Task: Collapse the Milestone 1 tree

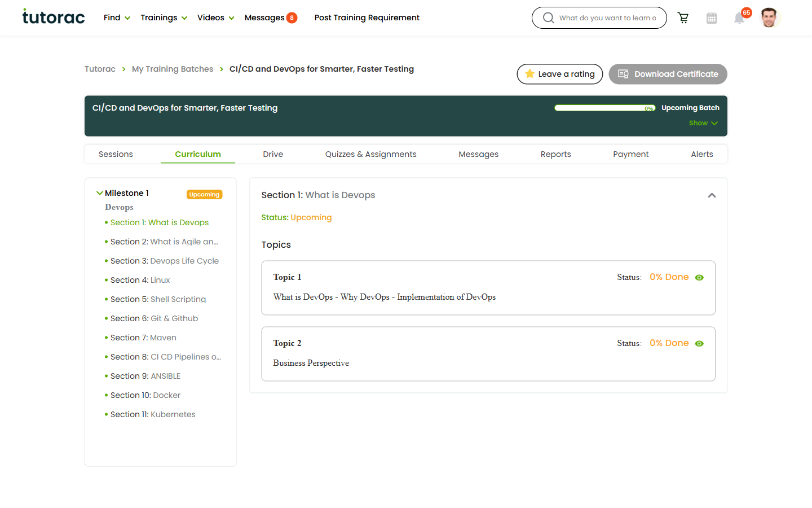Action: (x=100, y=193)
